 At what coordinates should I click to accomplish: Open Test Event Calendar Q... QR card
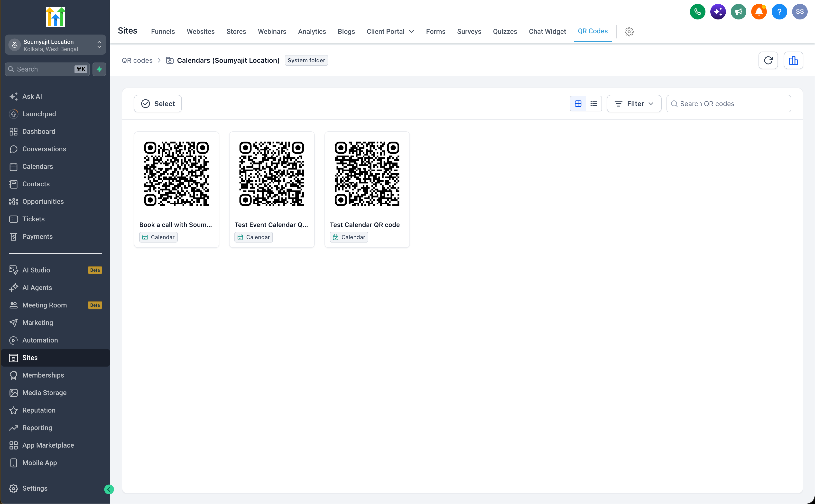click(x=272, y=189)
